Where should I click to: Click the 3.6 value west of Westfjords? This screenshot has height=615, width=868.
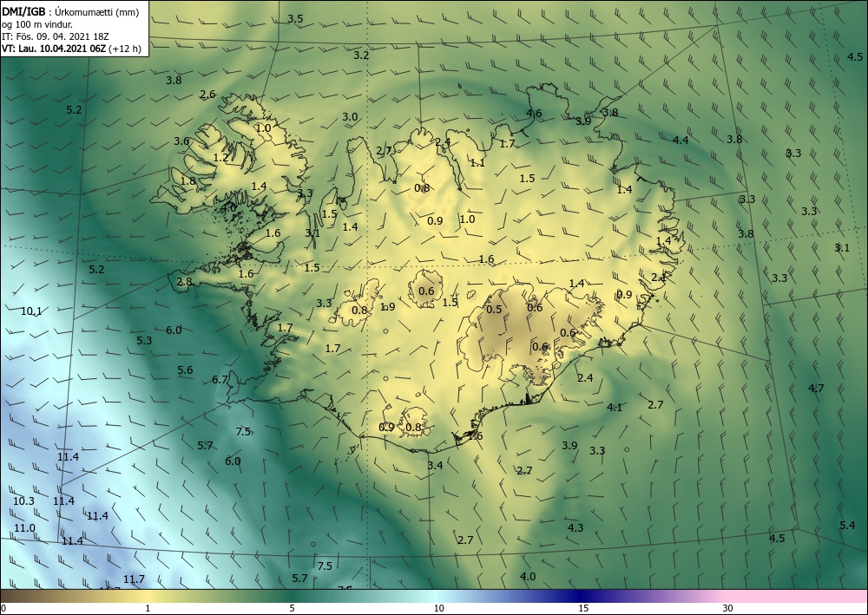point(181,141)
